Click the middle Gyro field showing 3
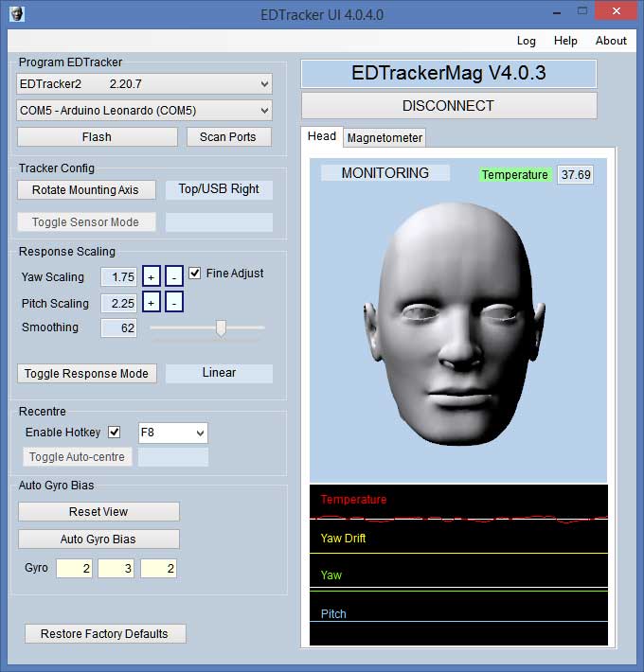The height and width of the screenshot is (672, 644). 116,569
